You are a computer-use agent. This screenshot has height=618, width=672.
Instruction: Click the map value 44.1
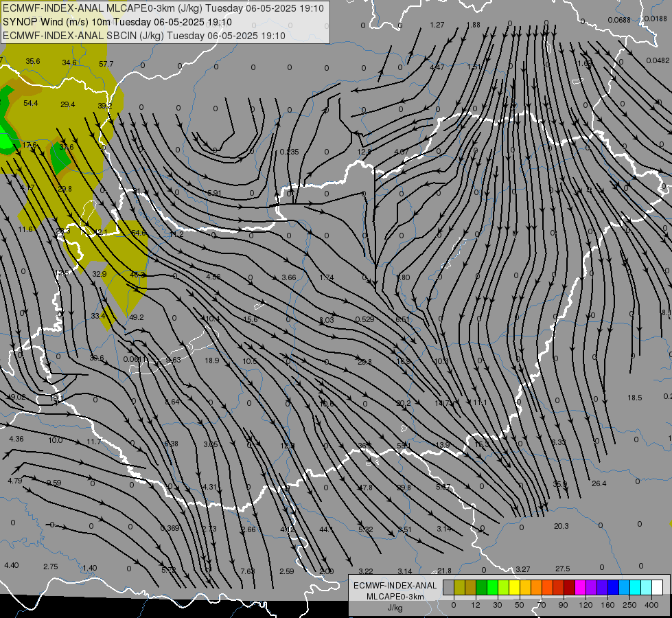coord(327,529)
